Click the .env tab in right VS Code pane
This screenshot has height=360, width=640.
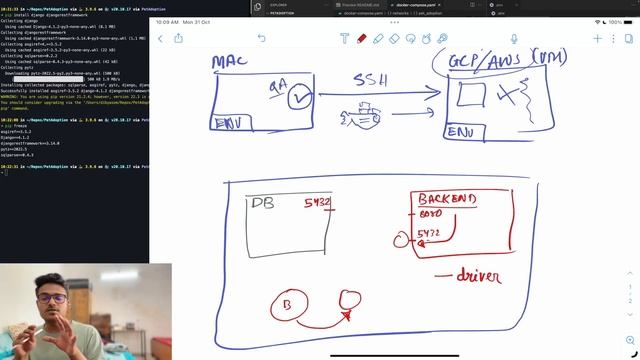coord(498,5)
